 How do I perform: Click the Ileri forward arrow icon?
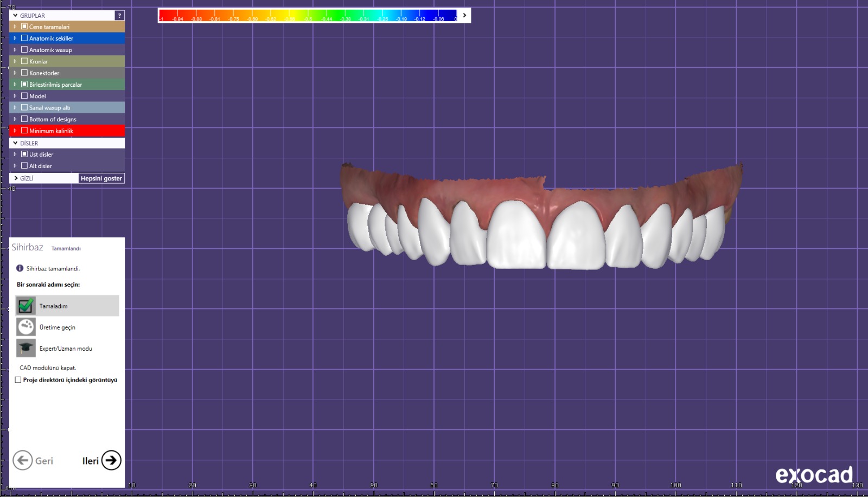tap(111, 461)
